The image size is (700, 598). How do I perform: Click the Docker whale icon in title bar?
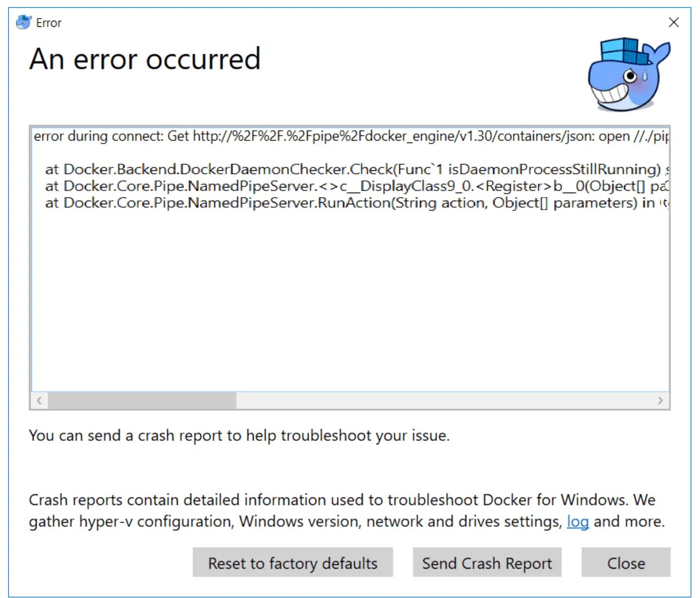point(24,23)
